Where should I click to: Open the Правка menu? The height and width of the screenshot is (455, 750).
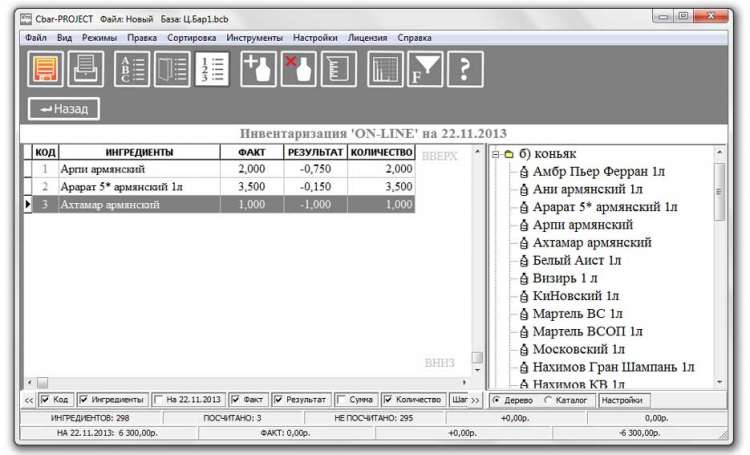pos(142,38)
